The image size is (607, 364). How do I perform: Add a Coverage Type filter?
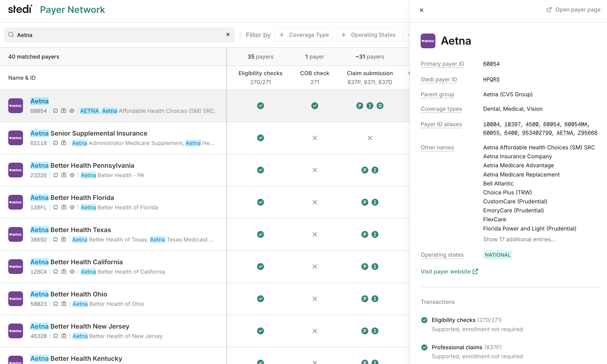click(x=303, y=35)
